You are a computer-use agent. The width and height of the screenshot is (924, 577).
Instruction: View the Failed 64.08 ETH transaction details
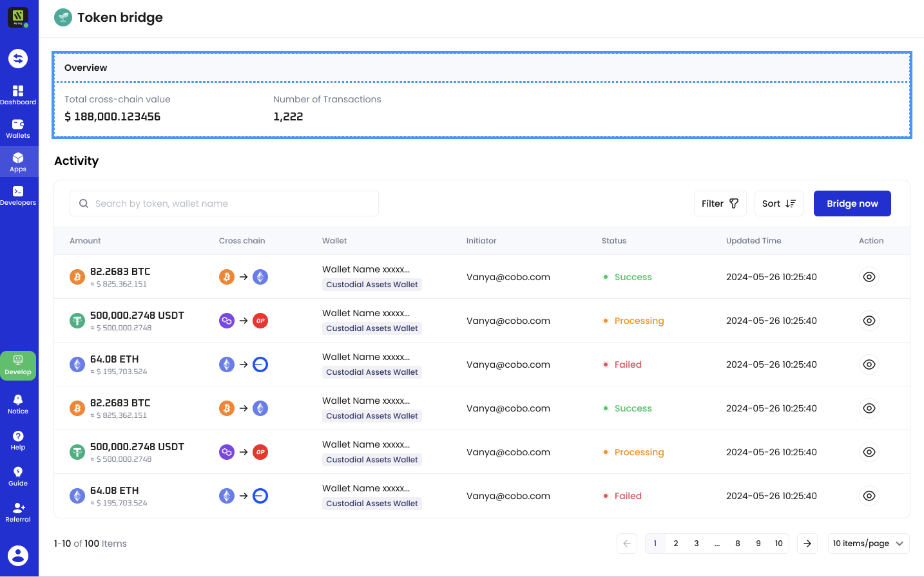tap(869, 364)
